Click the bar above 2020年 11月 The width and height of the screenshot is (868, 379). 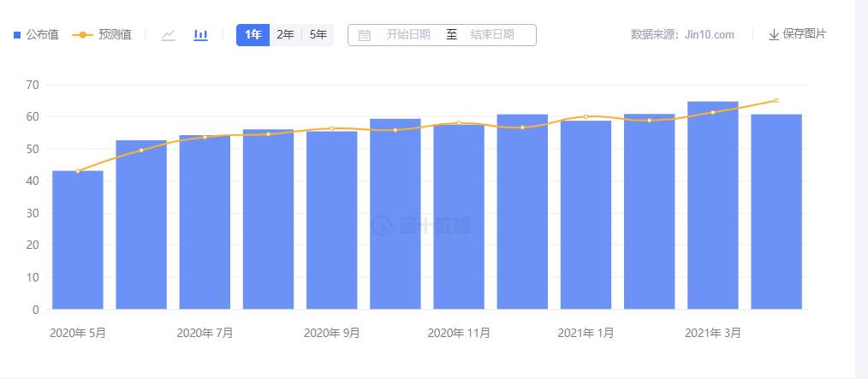click(459, 217)
